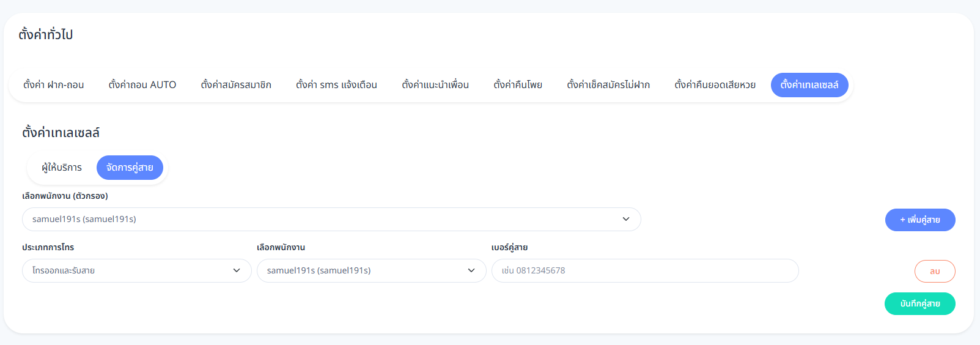980x345 pixels.
Task: Open the ตั้งค่า ฝาก-ถอน tab
Action: pyautogui.click(x=54, y=85)
